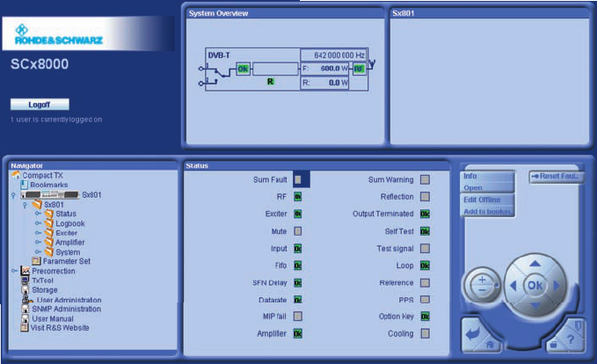Open the System folder icon

tap(48, 251)
